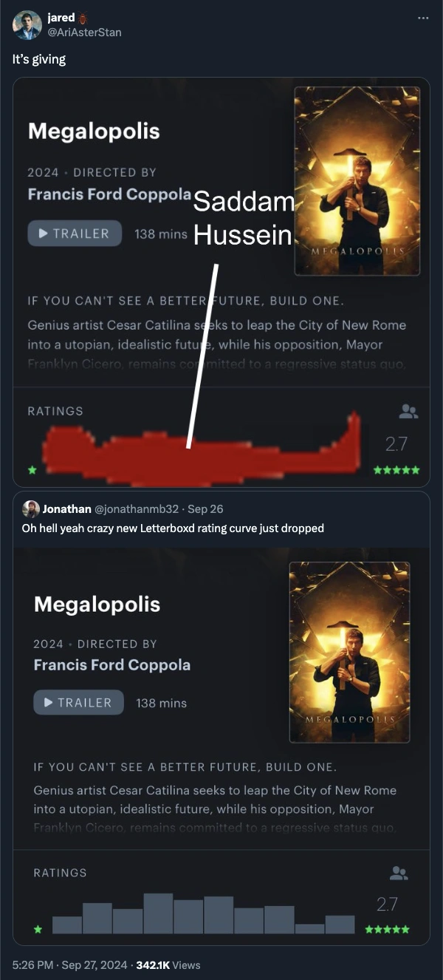Play the TRAILER in the top image

click(75, 234)
